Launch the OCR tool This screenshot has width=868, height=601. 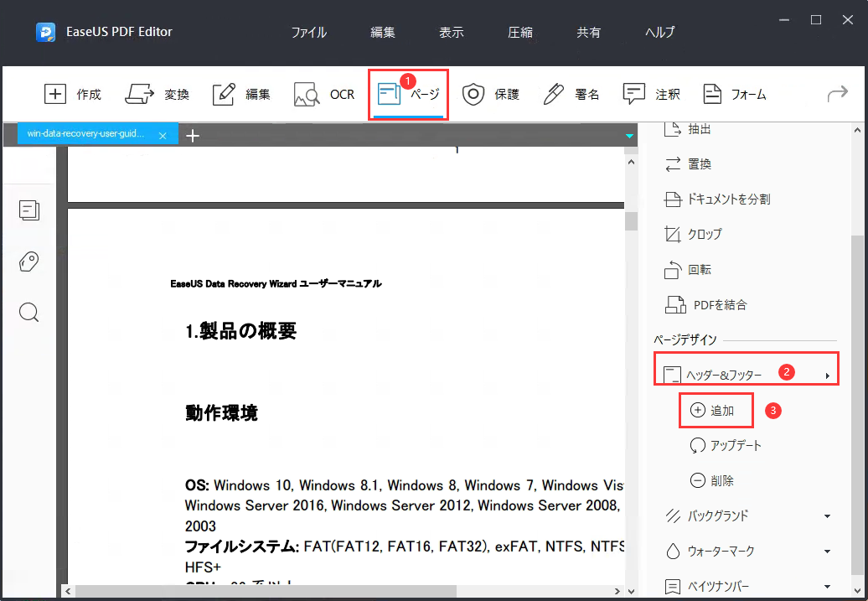click(x=327, y=94)
